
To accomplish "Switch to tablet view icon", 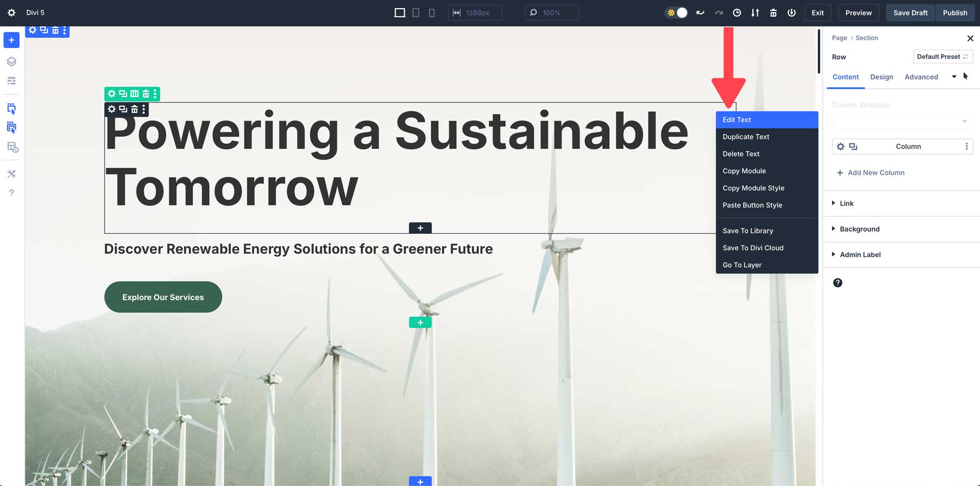I will point(416,13).
